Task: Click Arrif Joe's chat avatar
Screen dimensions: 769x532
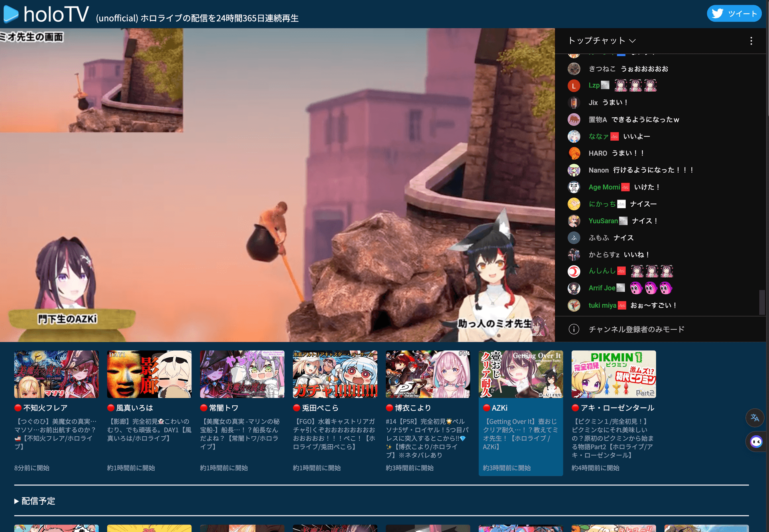Action: point(574,288)
